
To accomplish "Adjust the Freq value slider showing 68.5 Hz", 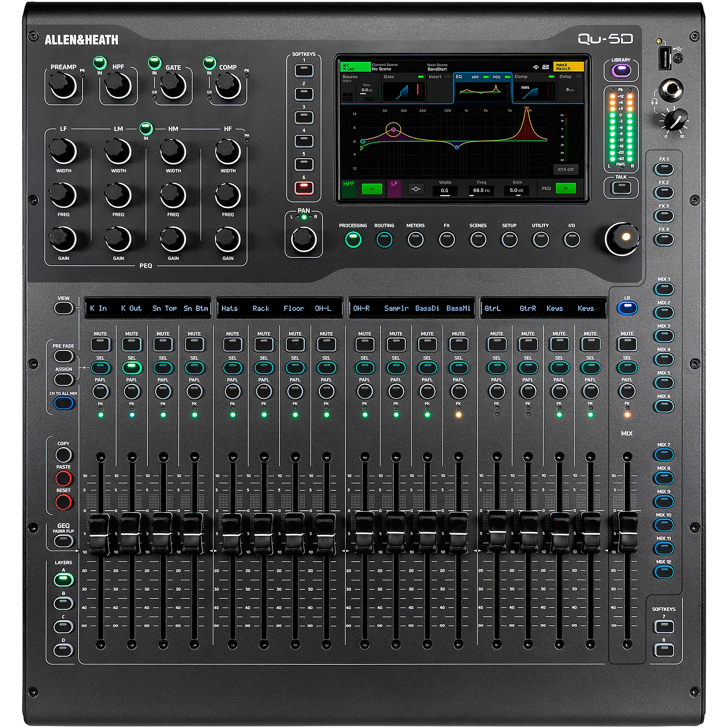I will [481, 191].
